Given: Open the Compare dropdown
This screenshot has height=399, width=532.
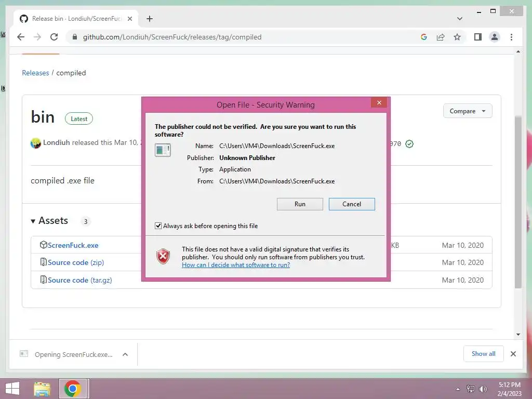Looking at the screenshot, I should pos(468,111).
